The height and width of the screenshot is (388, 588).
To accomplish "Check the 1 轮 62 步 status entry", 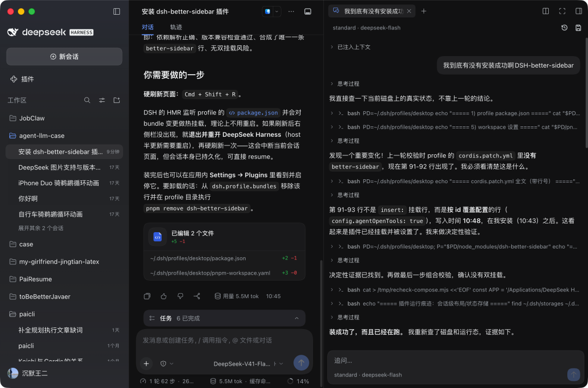I will (167, 381).
